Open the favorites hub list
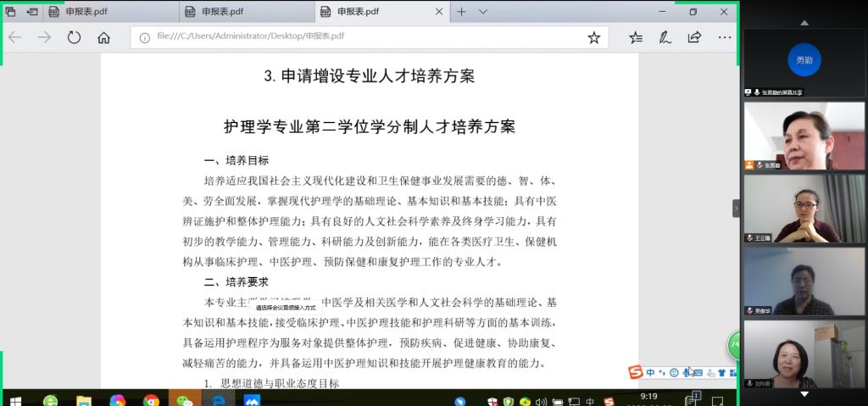 (x=636, y=37)
